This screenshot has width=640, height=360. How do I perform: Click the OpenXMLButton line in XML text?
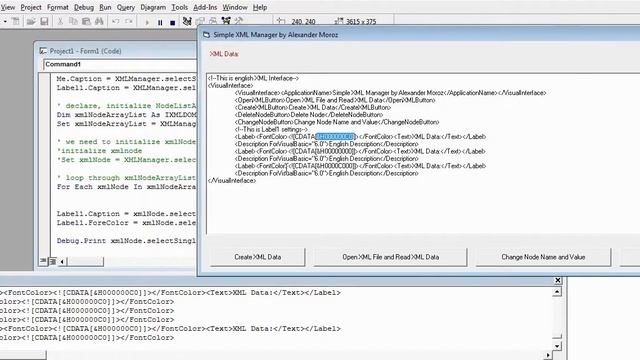pos(335,100)
